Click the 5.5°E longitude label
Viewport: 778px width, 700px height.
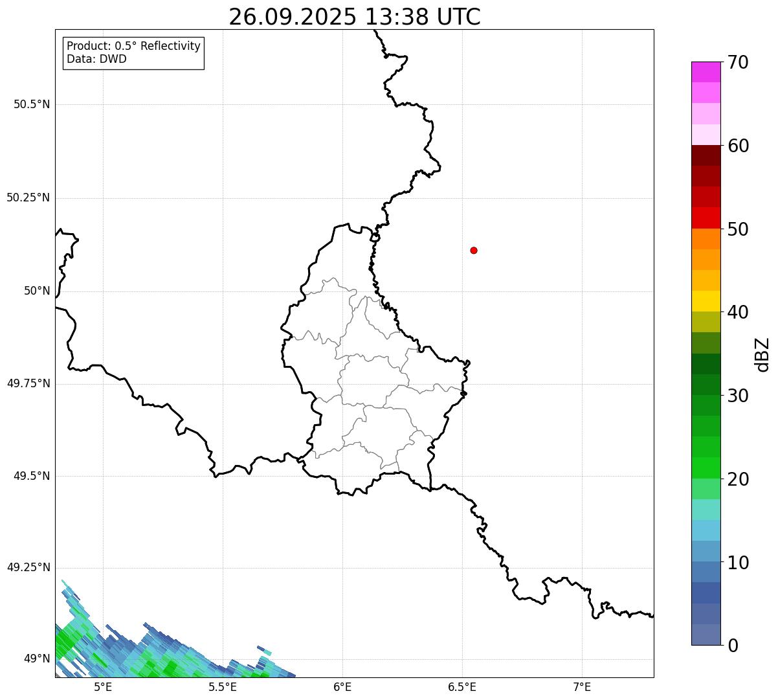223,686
